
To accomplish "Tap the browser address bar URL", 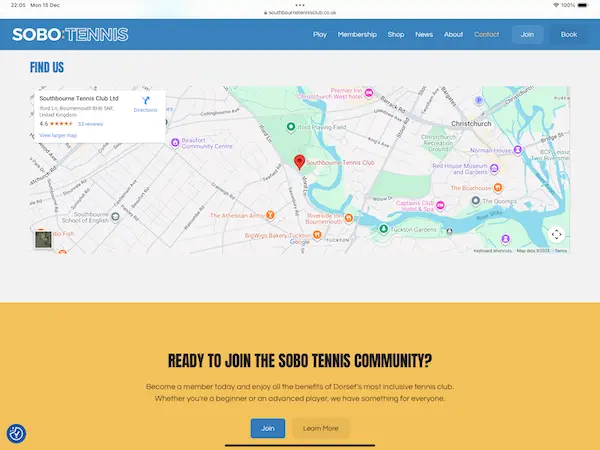I will 300,13.
